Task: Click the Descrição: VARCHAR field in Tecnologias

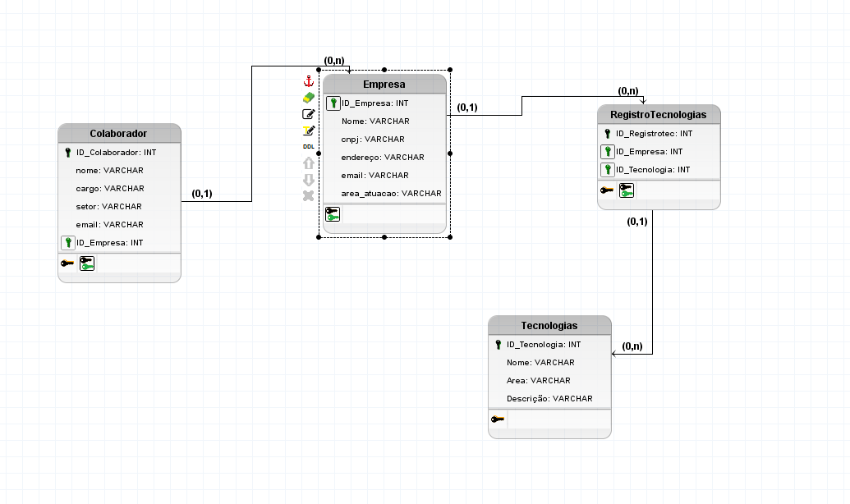Action: pos(549,399)
